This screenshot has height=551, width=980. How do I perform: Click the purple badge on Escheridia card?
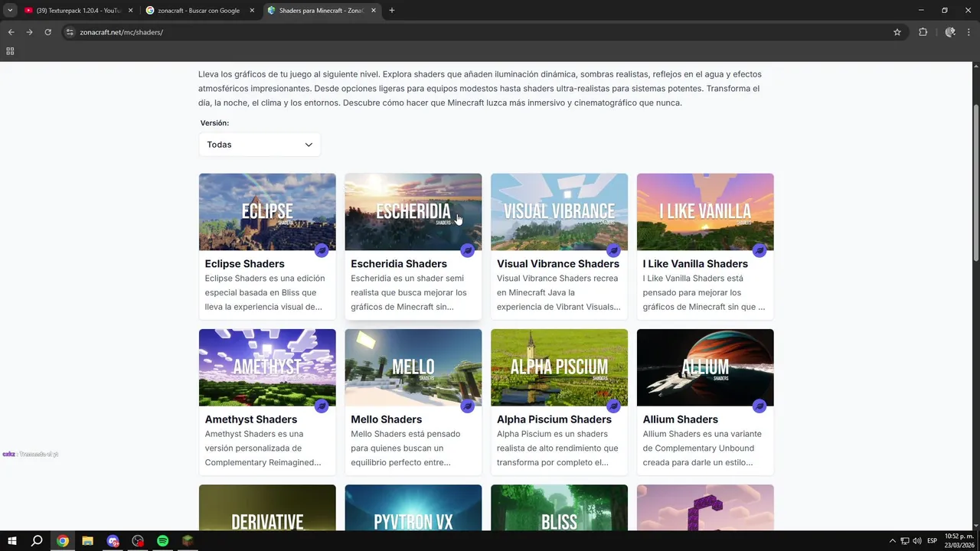[467, 250]
